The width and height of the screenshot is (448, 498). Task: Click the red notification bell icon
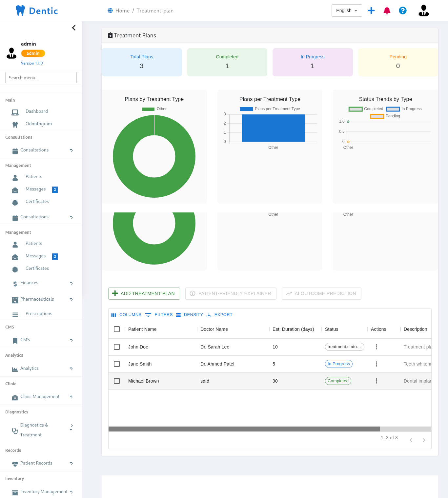(x=387, y=10)
